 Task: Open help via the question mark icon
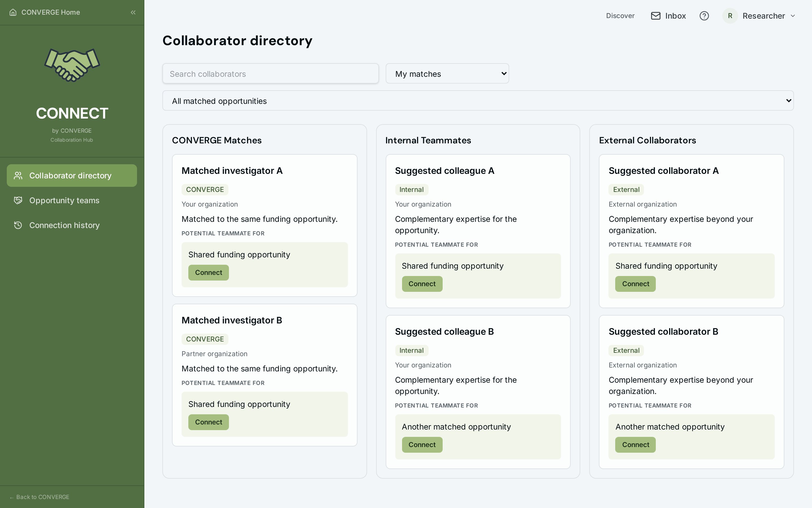704,16
